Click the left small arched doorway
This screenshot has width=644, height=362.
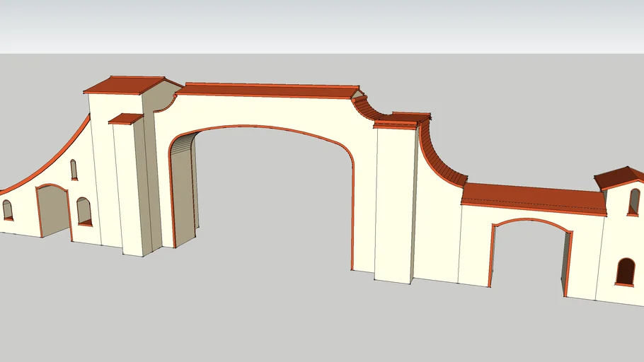coord(53,212)
